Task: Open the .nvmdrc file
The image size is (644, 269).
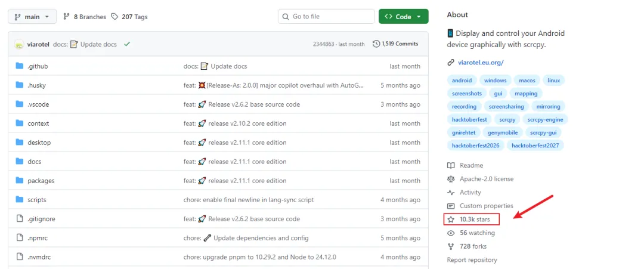Action: pos(39,257)
